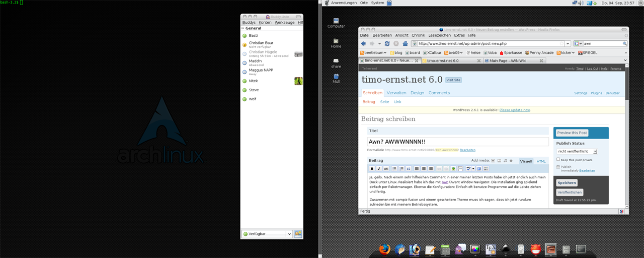Open the Buddys menu in Pidgin
The width and height of the screenshot is (644, 258).
(249, 23)
